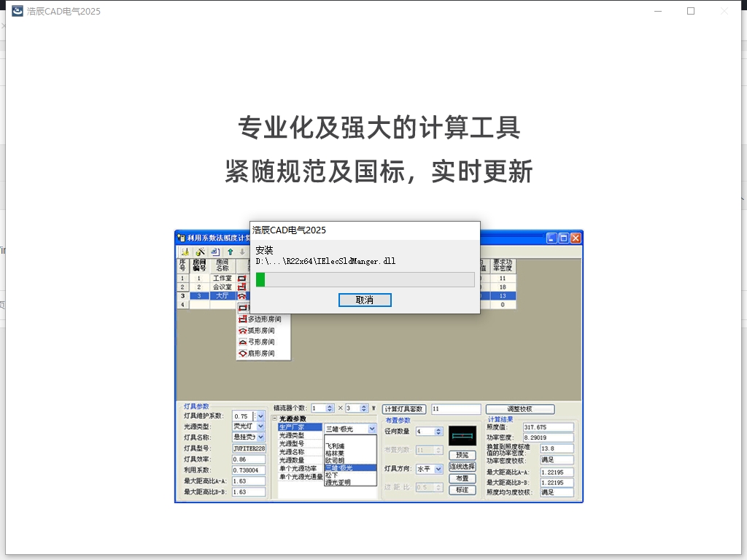Click the room shape icon in 会议室 row
Viewport: 747px width, 560px height.
(x=242, y=287)
